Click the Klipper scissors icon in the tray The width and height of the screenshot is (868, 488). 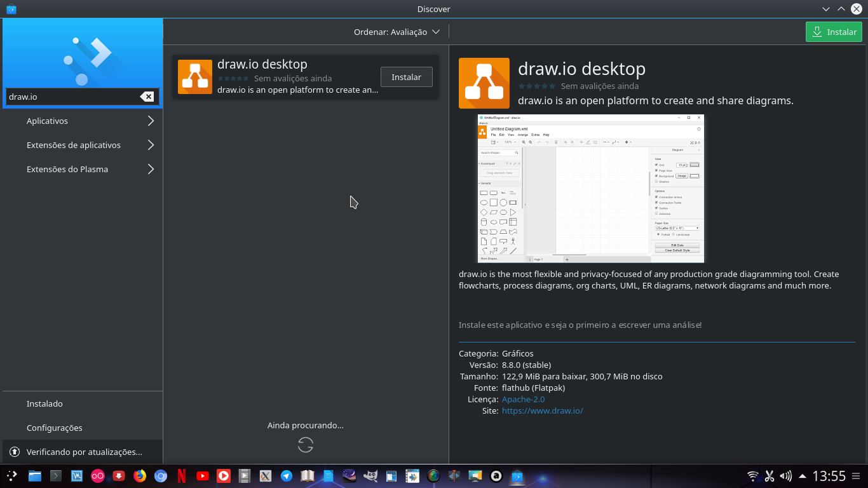pos(769,475)
